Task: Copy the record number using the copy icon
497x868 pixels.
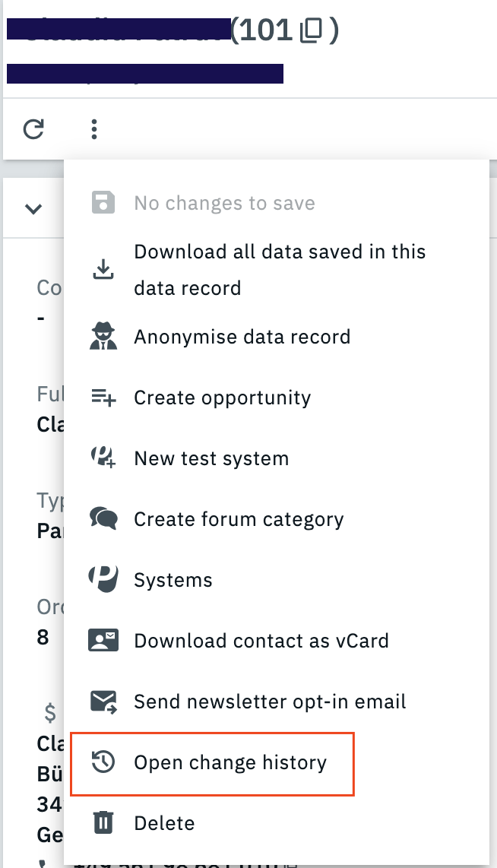Action: (x=312, y=30)
